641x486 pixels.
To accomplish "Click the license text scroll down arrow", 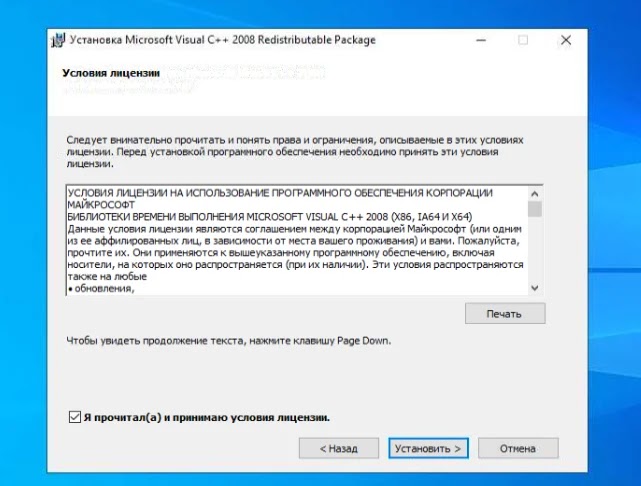I will point(535,287).
